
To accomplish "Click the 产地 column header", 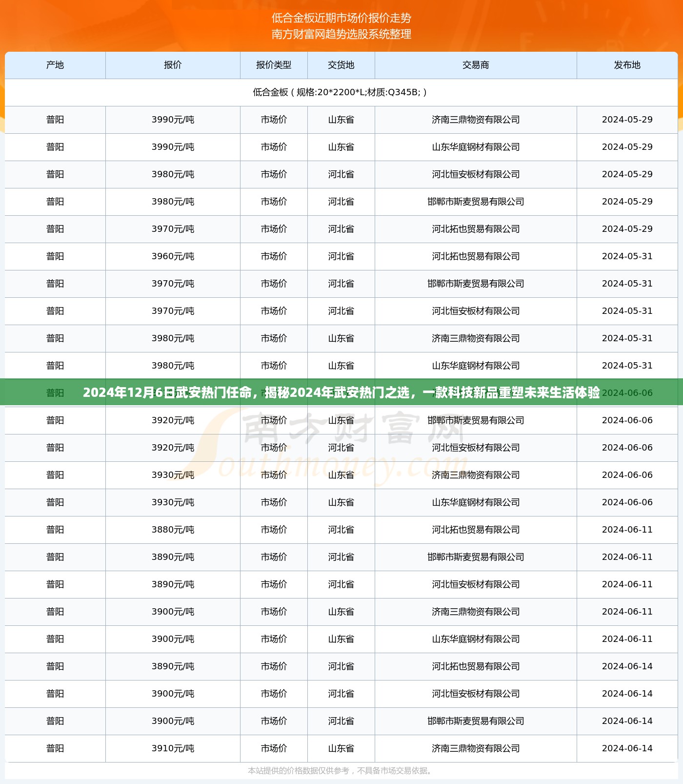I will click(x=55, y=65).
